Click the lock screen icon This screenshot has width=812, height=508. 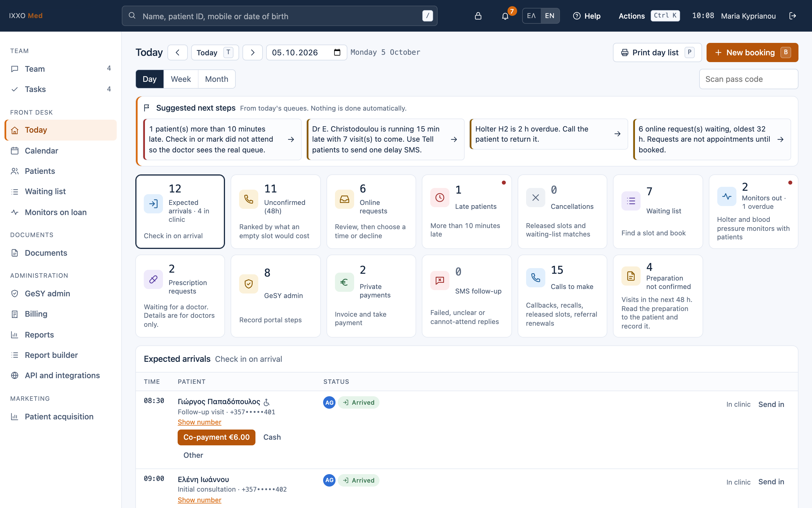[478, 16]
